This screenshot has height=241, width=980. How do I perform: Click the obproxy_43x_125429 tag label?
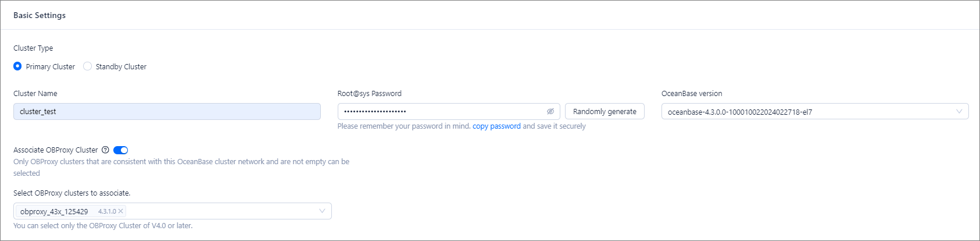(54, 212)
